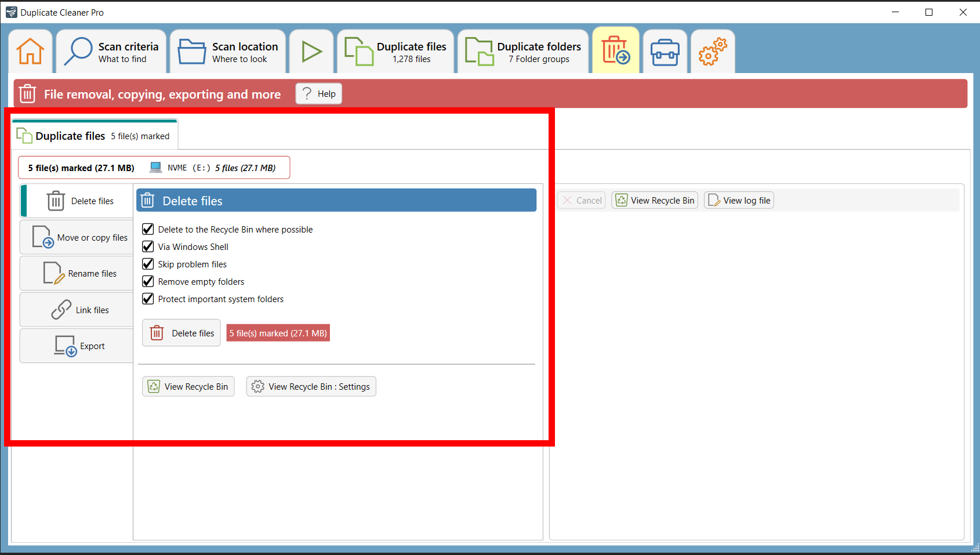980x555 pixels.
Task: Open the toolbox panel
Action: coord(665,51)
